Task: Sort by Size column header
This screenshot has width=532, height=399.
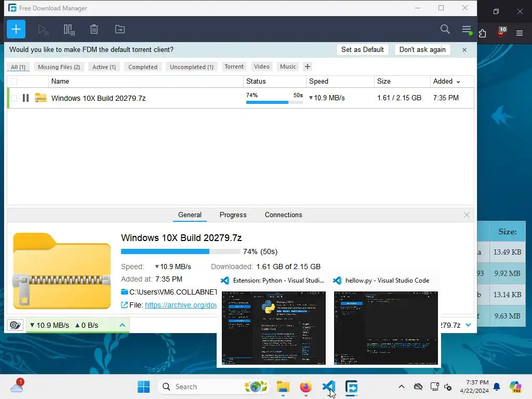Action: [402, 82]
